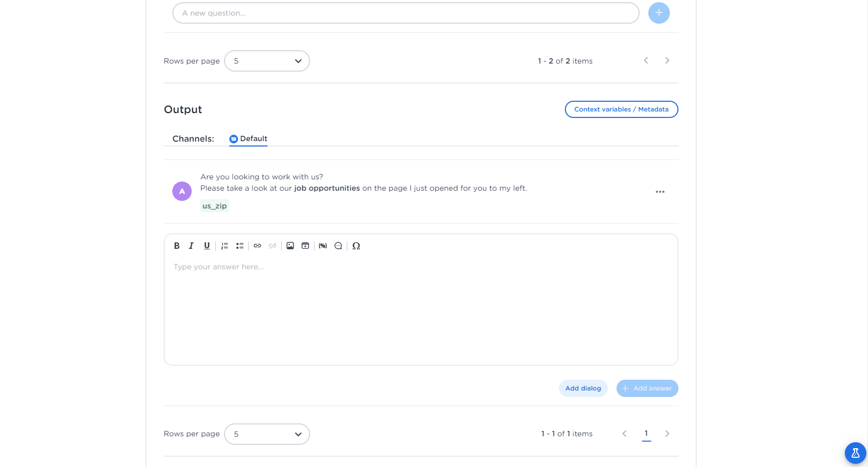Toggle bold formatting in answer editor
Screen dimensions: 868x467
[177, 246]
